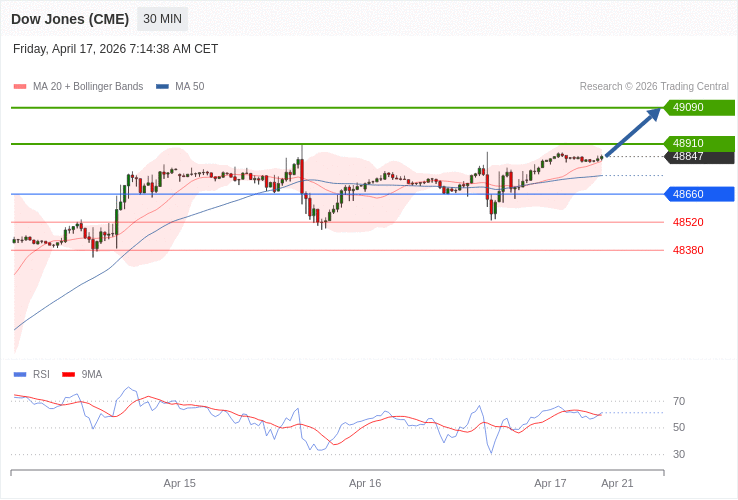
Task: Click the 30 MIN timeframe badge
Action: pyautogui.click(x=162, y=19)
